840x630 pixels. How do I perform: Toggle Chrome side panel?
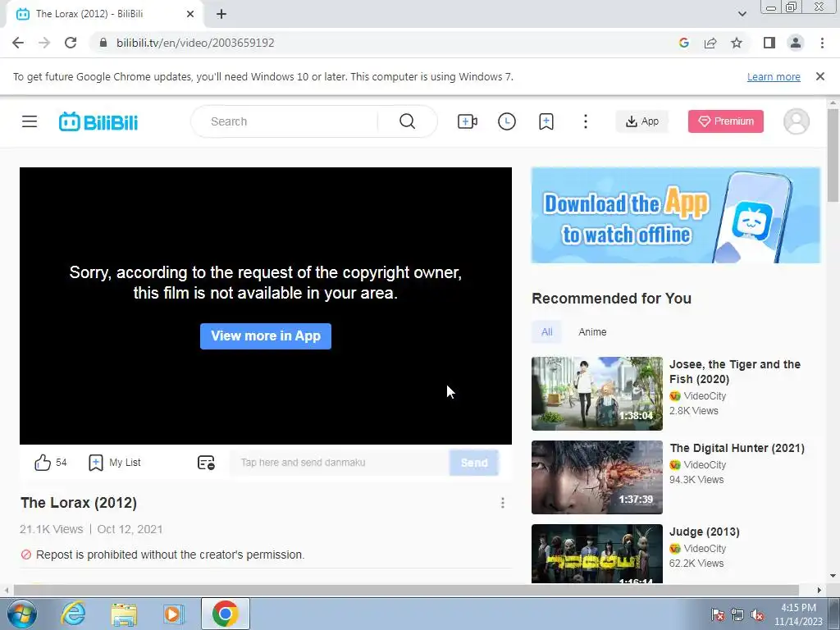click(769, 43)
